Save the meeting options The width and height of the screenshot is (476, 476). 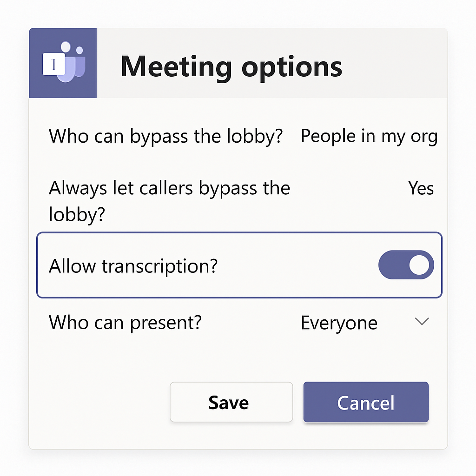231,402
